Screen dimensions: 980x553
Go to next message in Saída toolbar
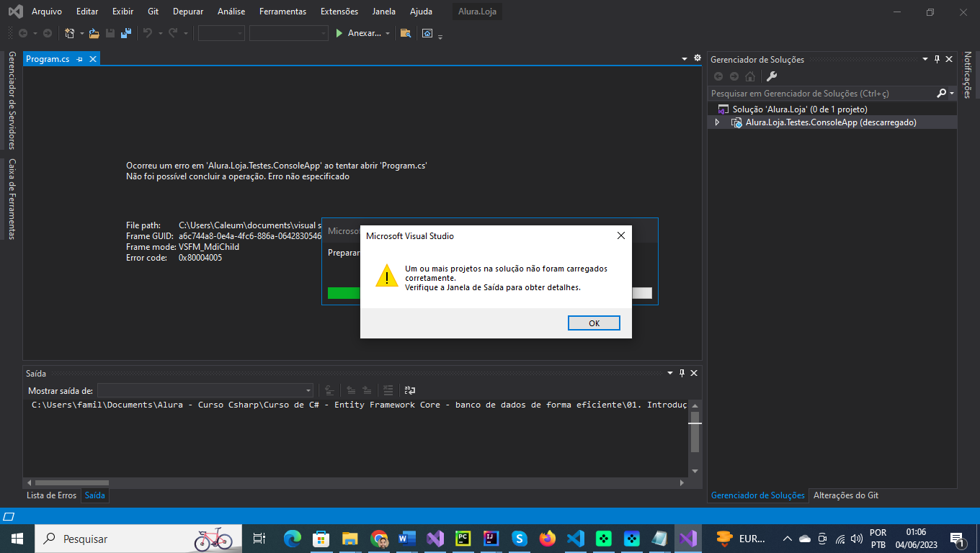click(367, 390)
